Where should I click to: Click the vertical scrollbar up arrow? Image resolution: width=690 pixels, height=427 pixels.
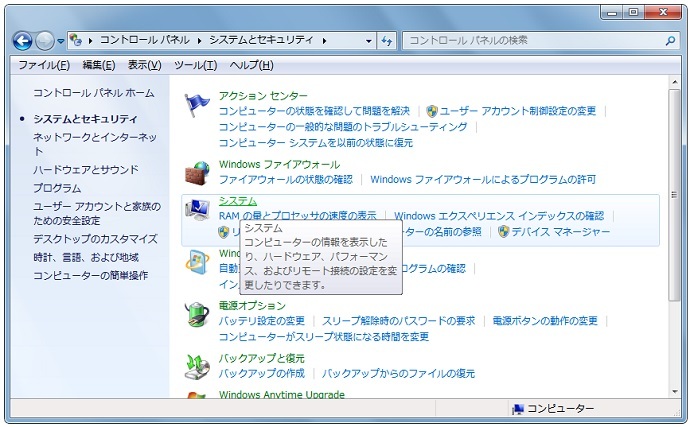[x=674, y=82]
